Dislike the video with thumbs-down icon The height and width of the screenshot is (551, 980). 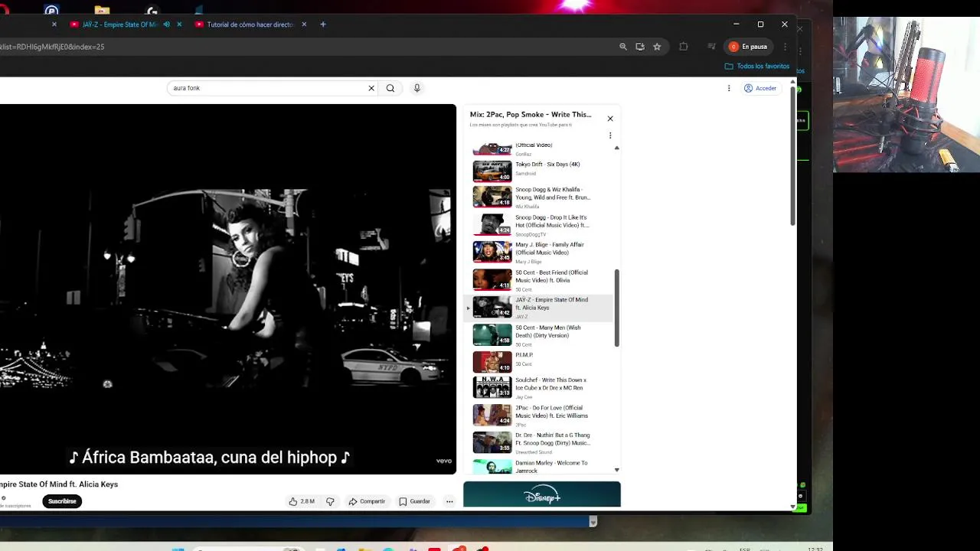[x=330, y=501]
